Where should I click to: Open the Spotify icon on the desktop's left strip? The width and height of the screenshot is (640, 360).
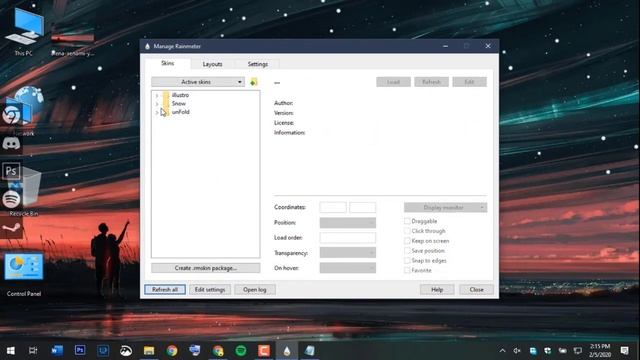pyautogui.click(x=11, y=199)
